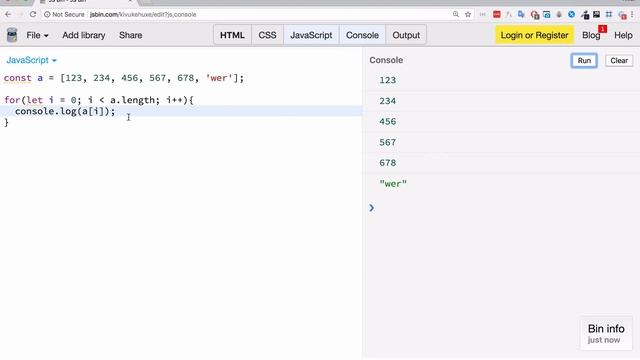Click the const a array code line

pos(124,78)
